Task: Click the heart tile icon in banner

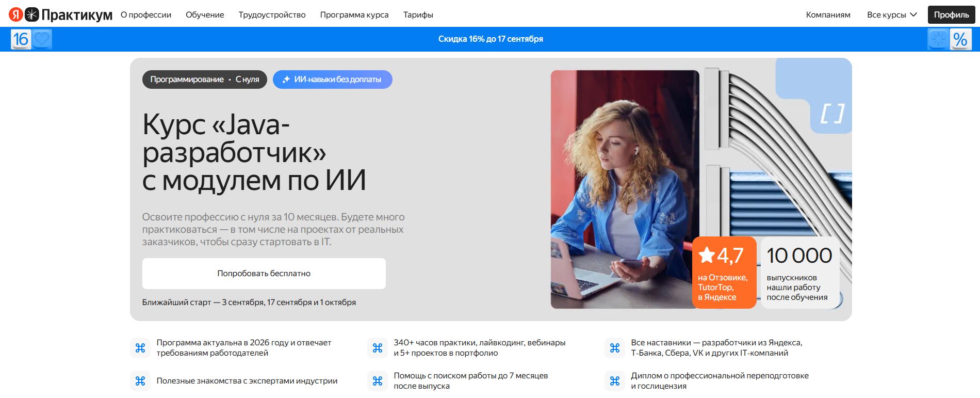Action: click(42, 39)
